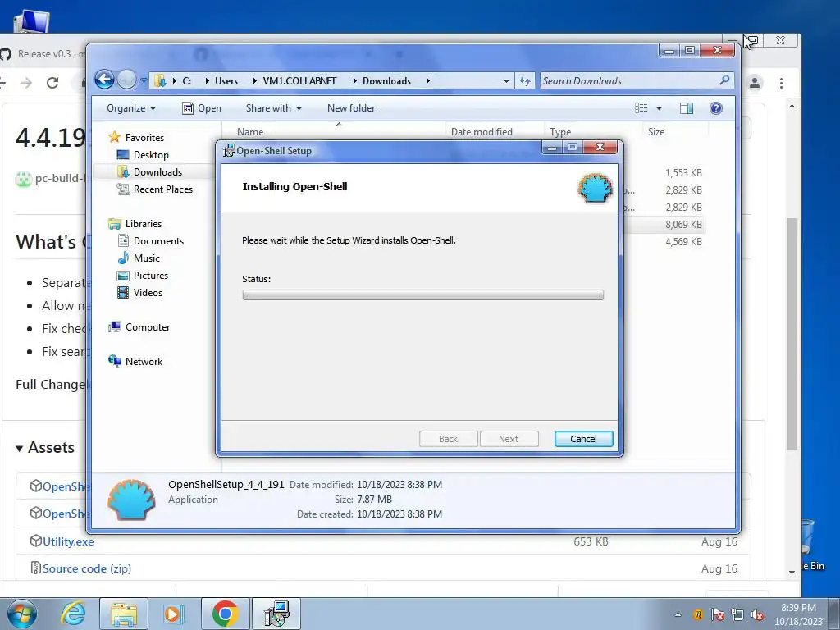Show hidden system tray icons
The width and height of the screenshot is (840, 630).
click(x=678, y=615)
